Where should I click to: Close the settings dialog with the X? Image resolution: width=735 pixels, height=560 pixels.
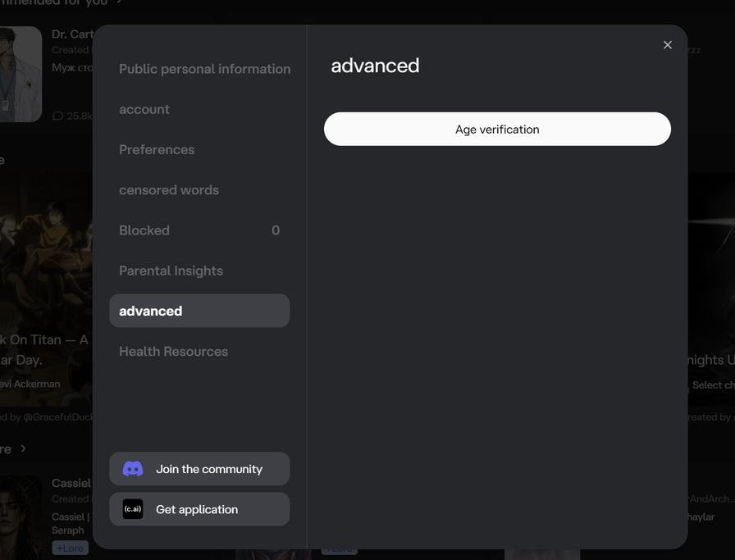668,45
